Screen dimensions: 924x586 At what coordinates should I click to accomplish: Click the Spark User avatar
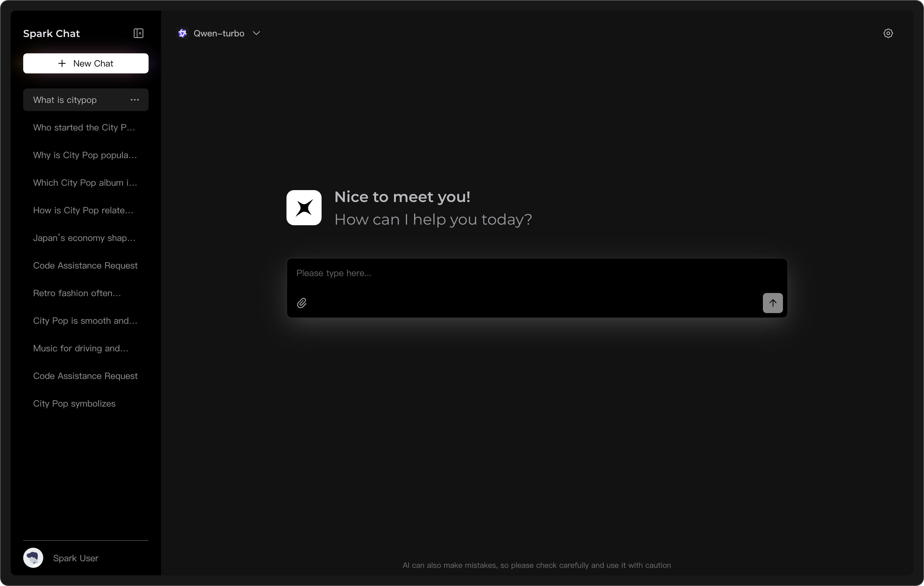pos(34,558)
